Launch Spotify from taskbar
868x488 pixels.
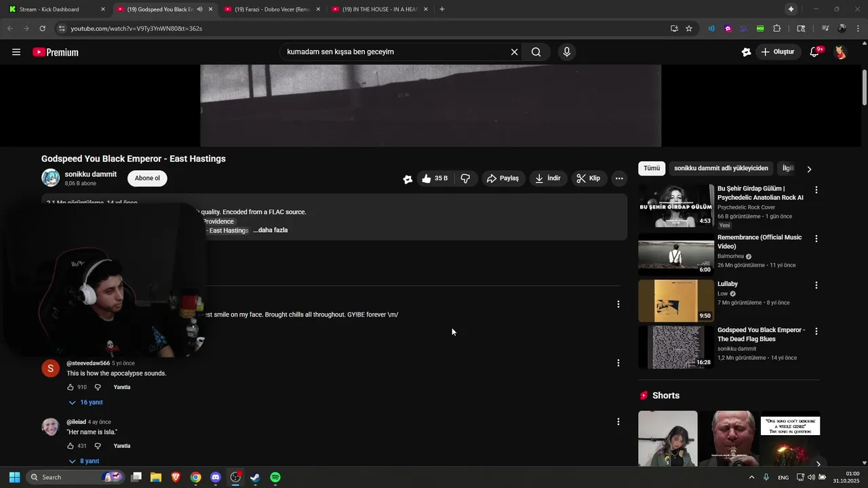(275, 477)
